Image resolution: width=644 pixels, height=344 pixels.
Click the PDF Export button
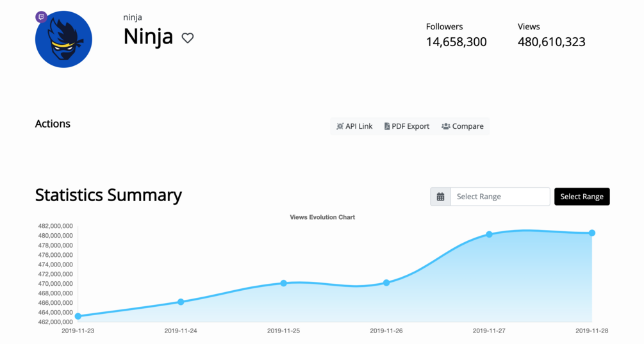point(407,126)
